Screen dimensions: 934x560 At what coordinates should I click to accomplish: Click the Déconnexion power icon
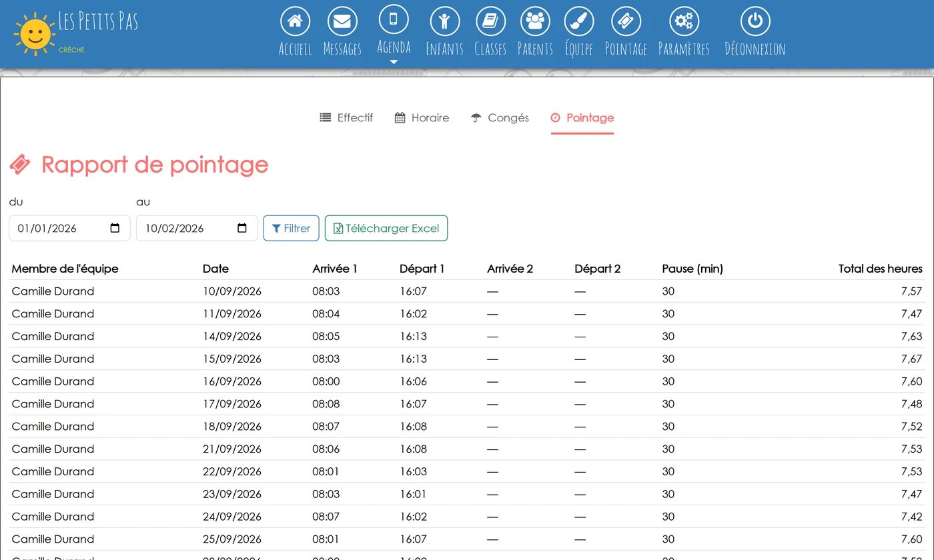[x=755, y=21]
